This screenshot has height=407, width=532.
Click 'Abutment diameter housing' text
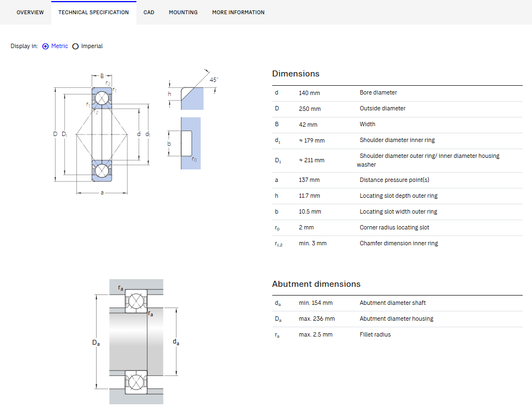(396, 318)
